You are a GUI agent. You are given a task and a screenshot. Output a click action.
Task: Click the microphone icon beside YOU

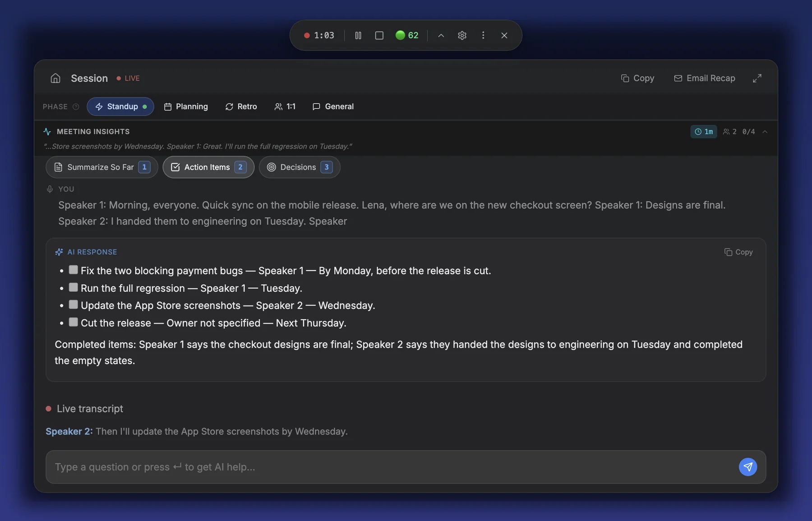point(50,189)
